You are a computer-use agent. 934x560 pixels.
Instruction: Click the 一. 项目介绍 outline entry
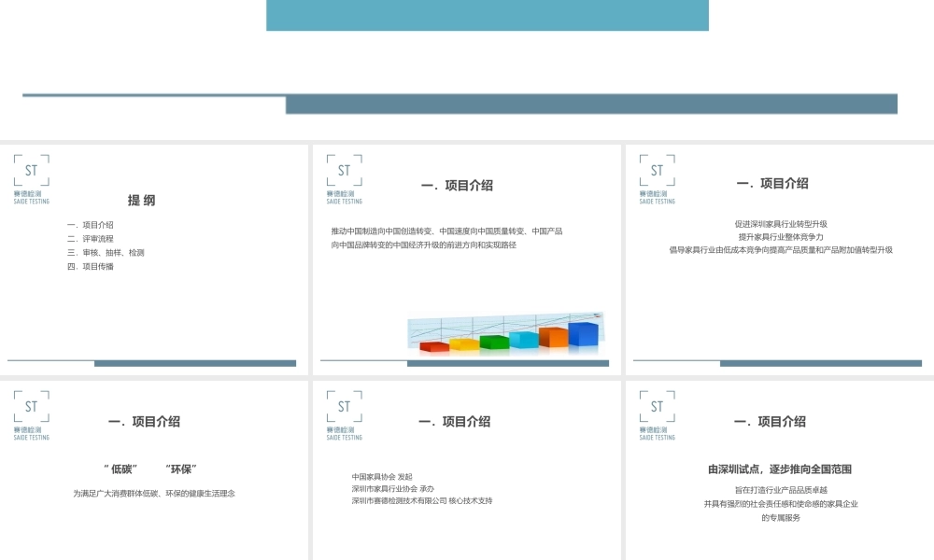pyautogui.click(x=92, y=225)
